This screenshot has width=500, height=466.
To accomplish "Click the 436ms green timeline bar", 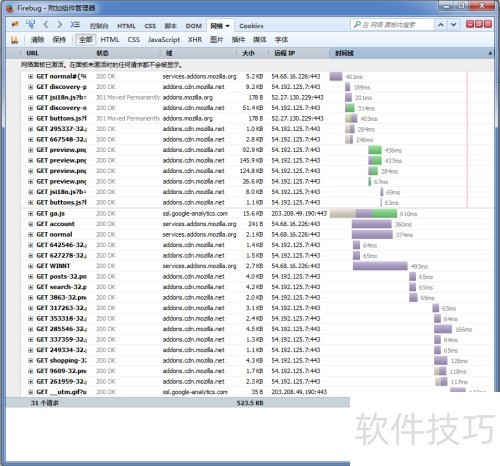I will pyautogui.click(x=375, y=150).
